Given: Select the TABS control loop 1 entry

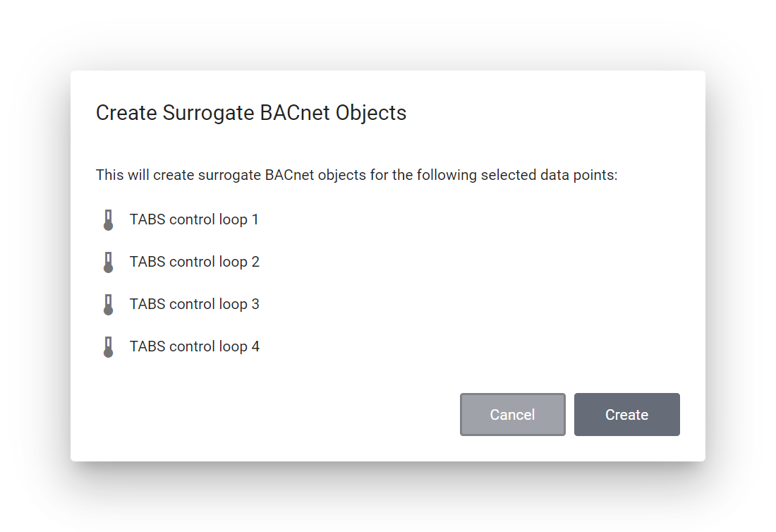Looking at the screenshot, I should tap(194, 219).
